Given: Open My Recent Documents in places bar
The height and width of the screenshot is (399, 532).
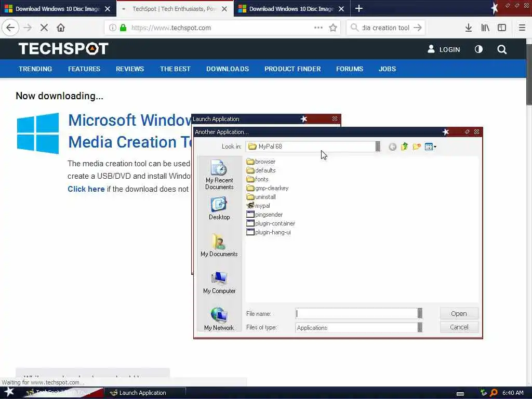Looking at the screenshot, I should pyautogui.click(x=219, y=175).
